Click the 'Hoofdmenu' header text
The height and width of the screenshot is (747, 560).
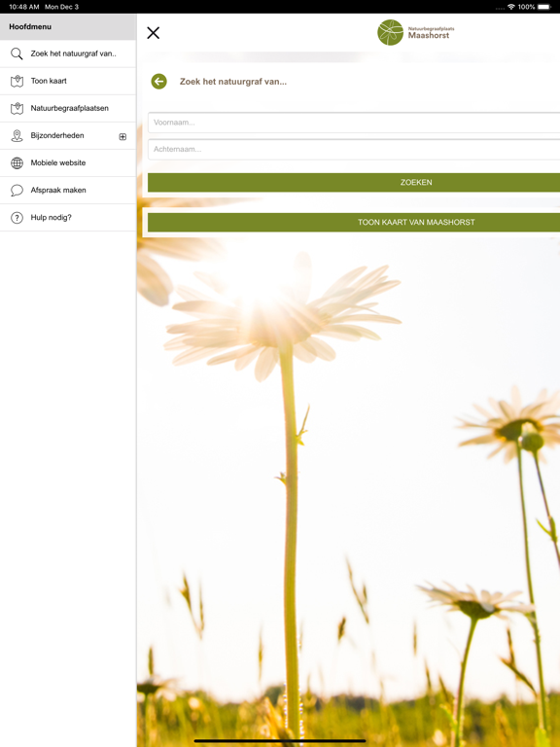30,26
